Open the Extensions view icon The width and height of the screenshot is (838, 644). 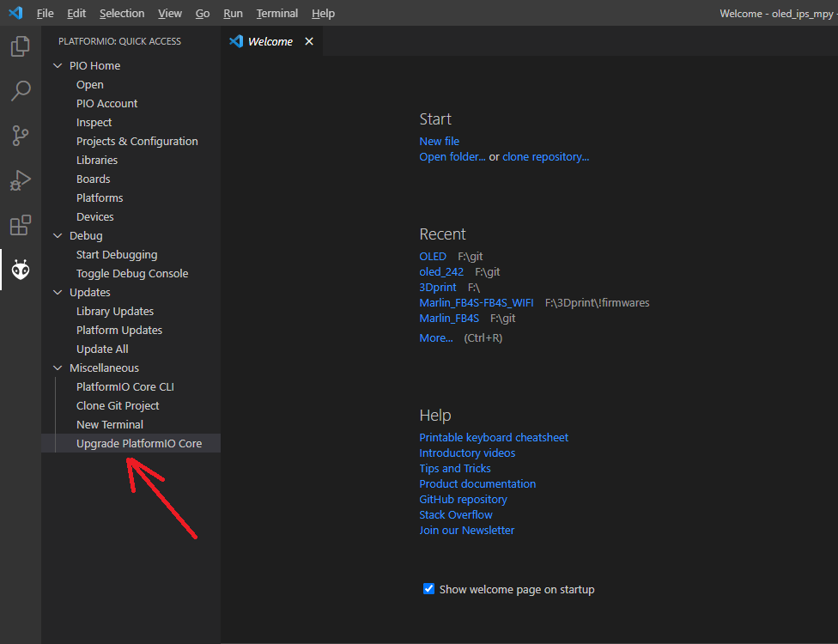(21, 226)
